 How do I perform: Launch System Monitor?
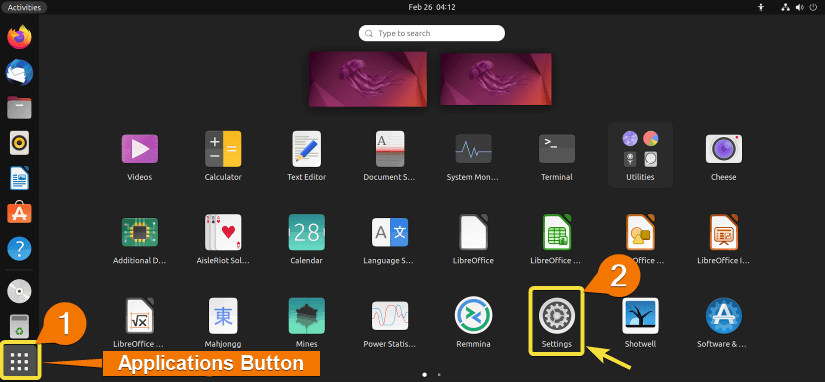click(x=473, y=148)
